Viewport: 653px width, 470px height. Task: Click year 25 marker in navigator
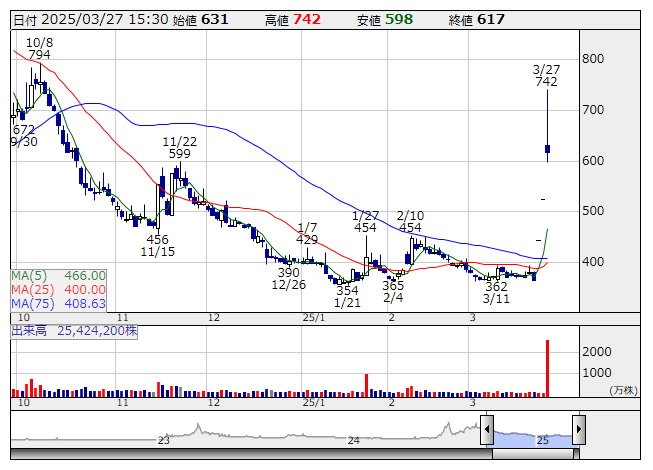[543, 440]
